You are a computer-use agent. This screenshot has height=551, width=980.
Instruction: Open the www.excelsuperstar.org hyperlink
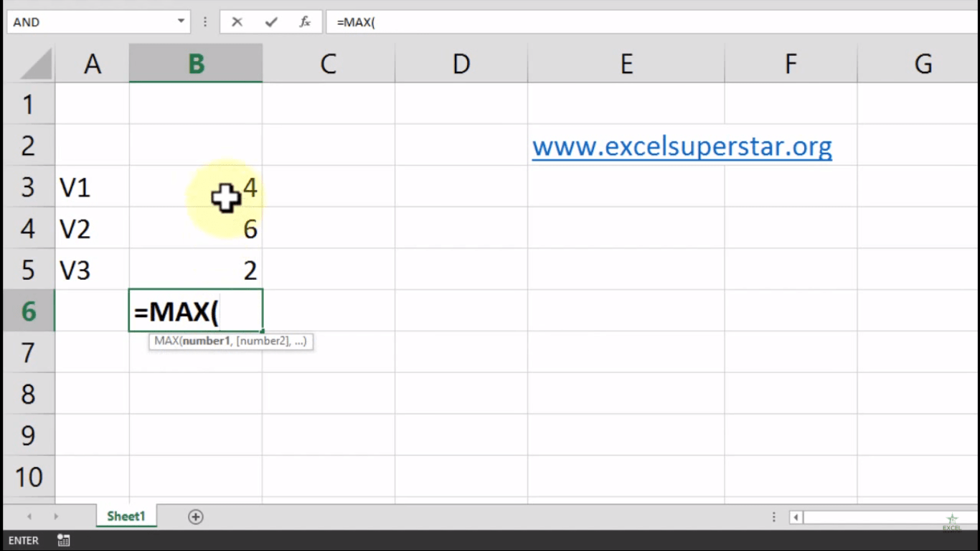(x=682, y=146)
